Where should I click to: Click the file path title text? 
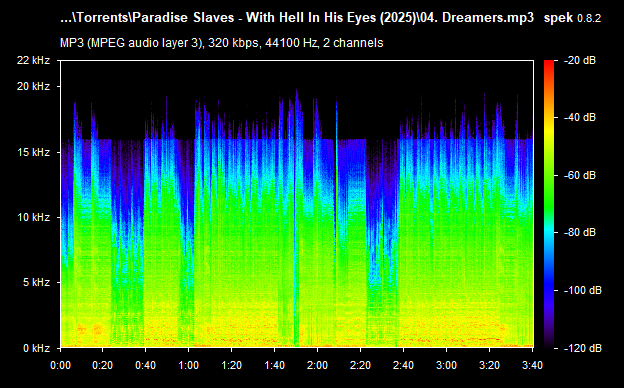pyautogui.click(x=297, y=18)
